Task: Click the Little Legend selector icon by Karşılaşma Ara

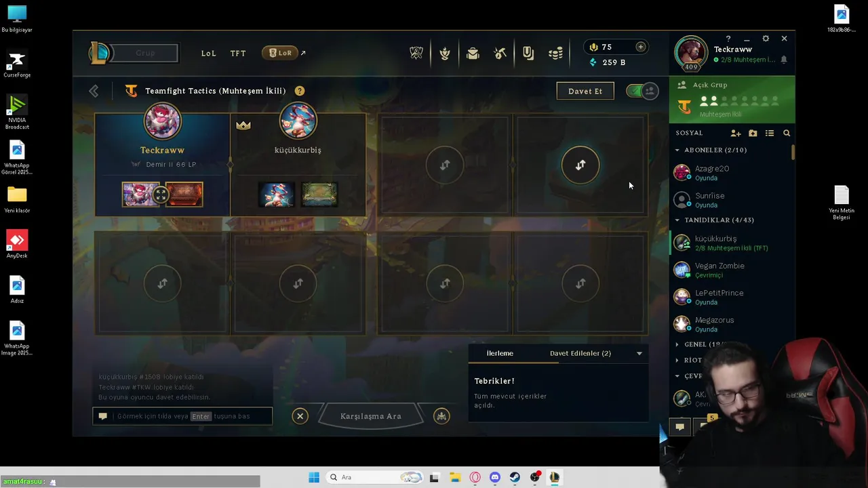Action: [441, 416]
